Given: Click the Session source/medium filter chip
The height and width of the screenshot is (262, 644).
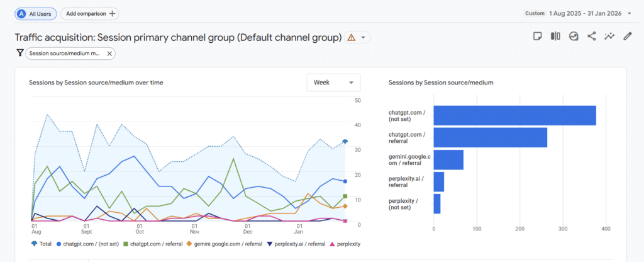Looking at the screenshot, I should pos(64,54).
